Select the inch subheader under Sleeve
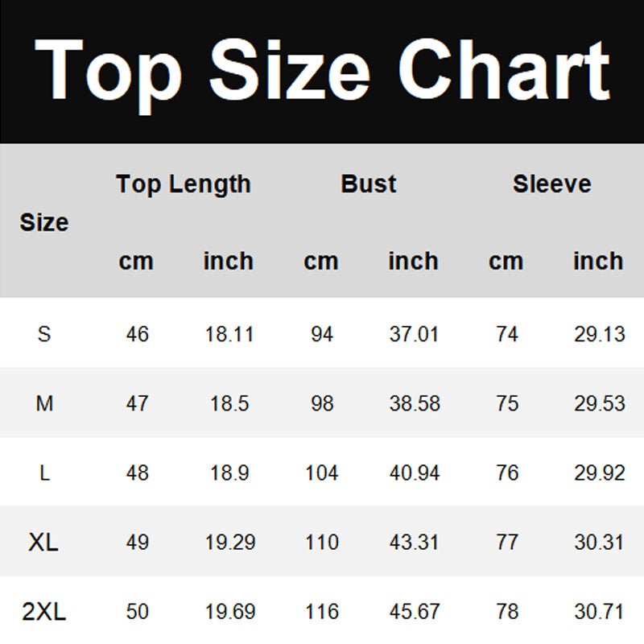644x644 pixels. click(598, 262)
